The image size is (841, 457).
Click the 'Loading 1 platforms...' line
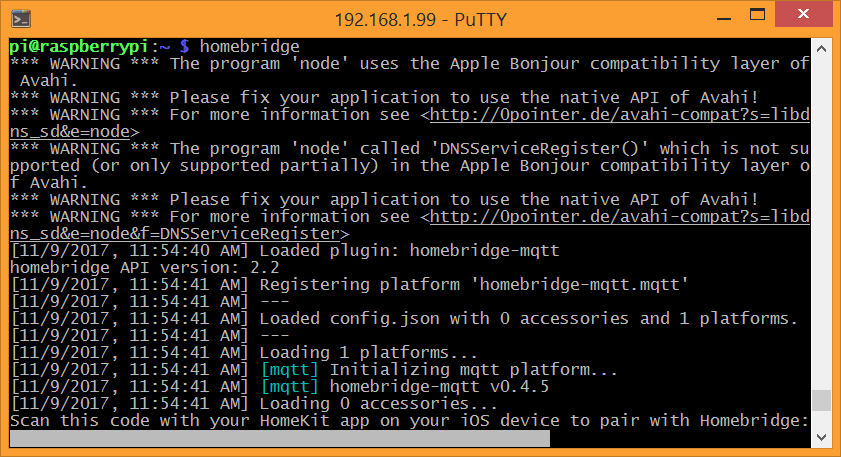click(244, 352)
